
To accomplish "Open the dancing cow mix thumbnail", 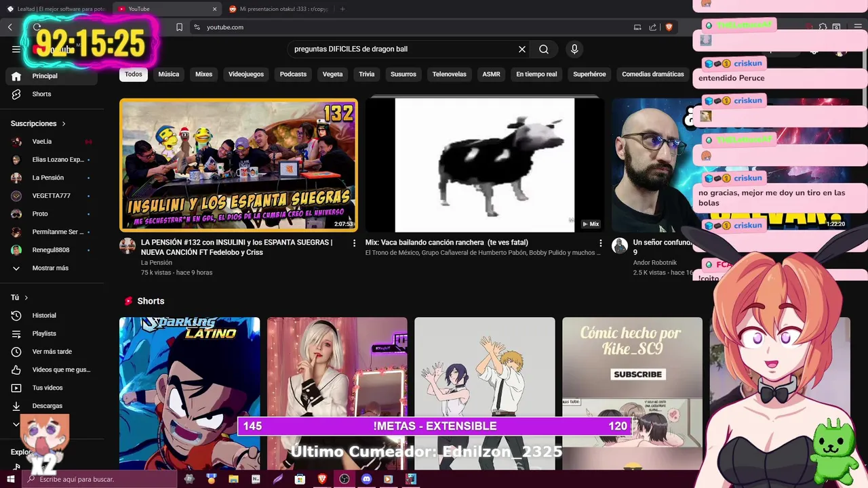I will pos(484,165).
